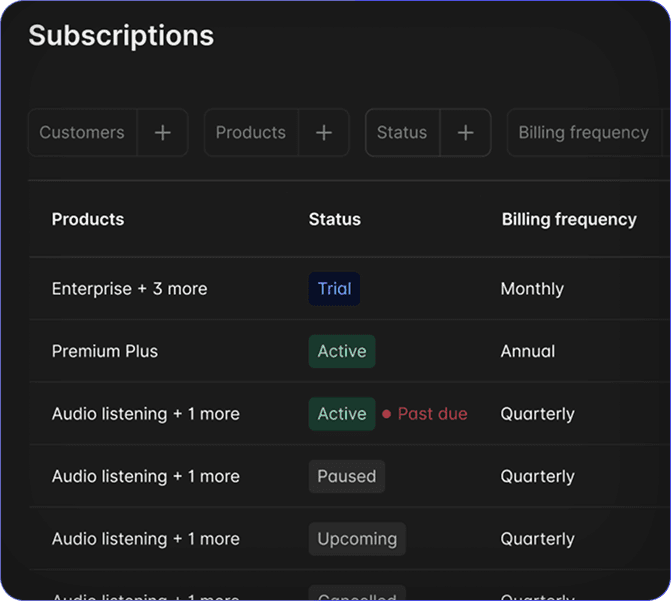This screenshot has width=671, height=601.
Task: Click the Active badge in Premium Plus row
Action: [342, 351]
